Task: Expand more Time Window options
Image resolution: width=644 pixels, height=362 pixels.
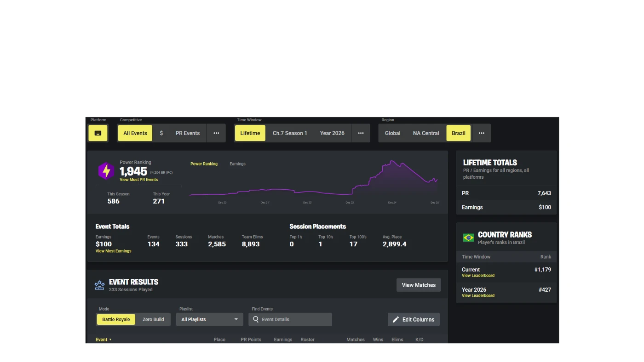Action: 361,133
